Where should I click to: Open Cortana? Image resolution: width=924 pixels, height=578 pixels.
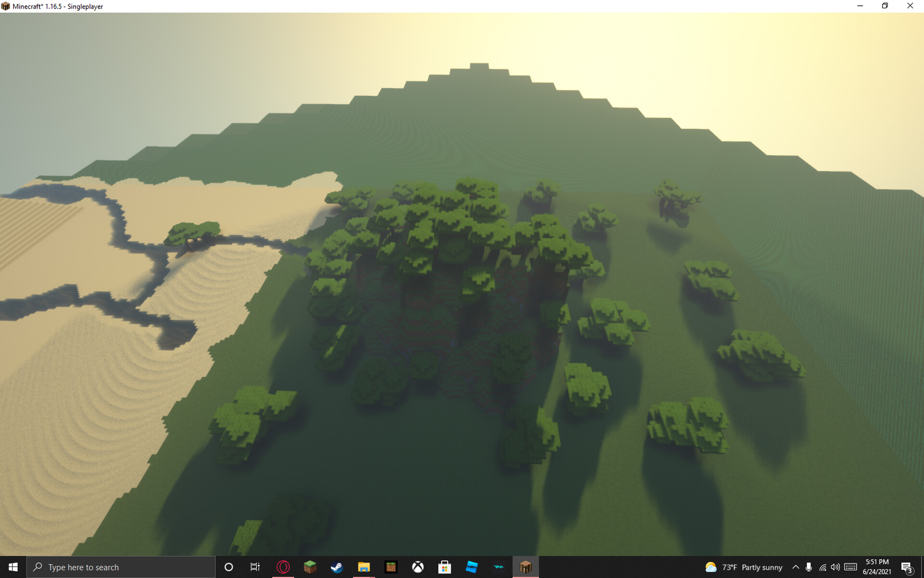point(229,567)
